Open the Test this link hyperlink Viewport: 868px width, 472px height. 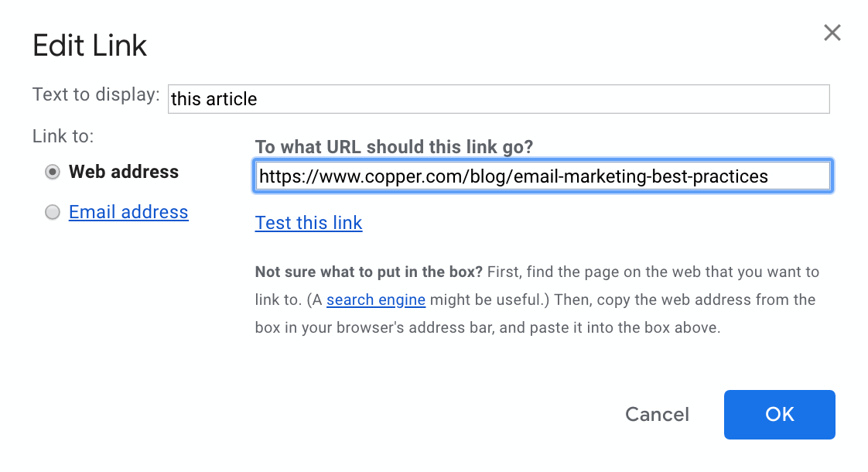tap(309, 223)
